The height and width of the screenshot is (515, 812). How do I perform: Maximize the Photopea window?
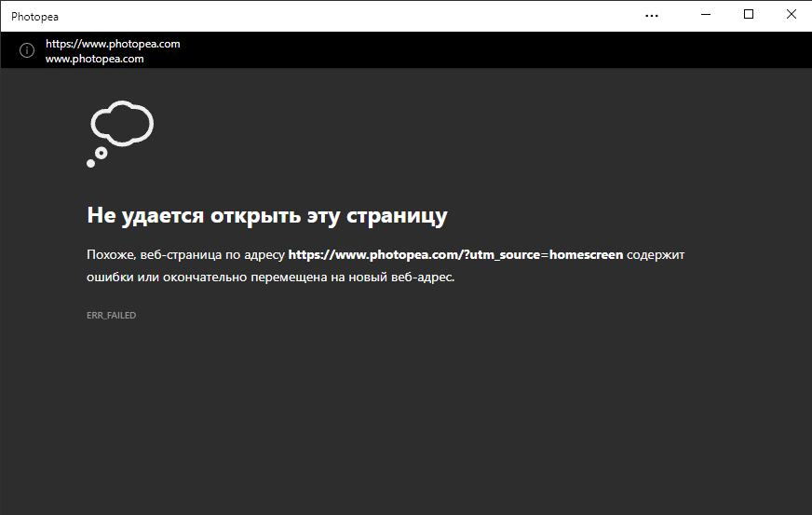(x=749, y=15)
